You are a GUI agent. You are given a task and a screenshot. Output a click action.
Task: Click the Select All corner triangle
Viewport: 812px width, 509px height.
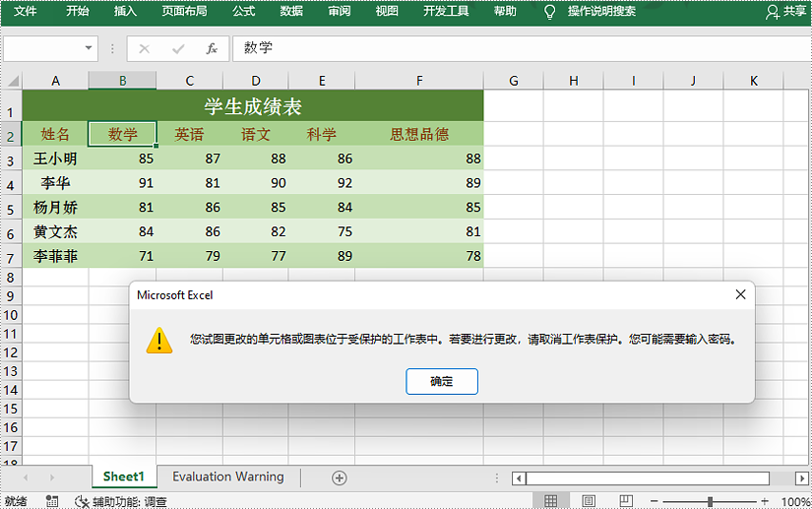pos(13,81)
